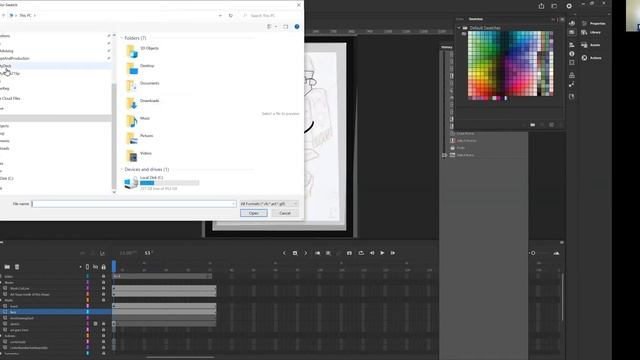Click the selected face layer's color chip

click(87, 312)
